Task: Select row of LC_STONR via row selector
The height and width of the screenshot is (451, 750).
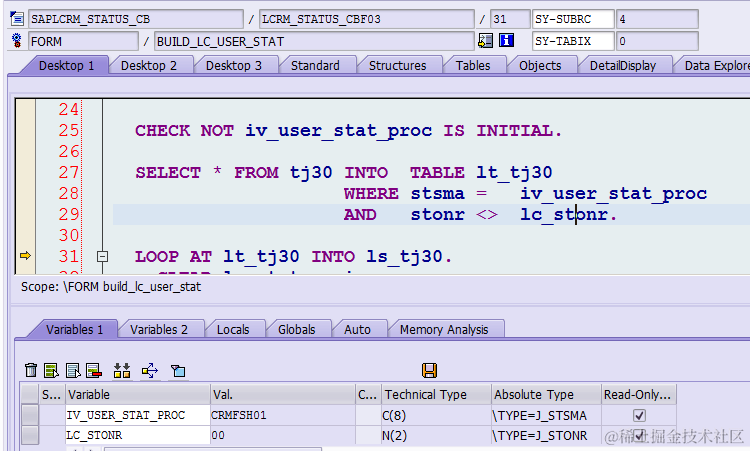Action: click(30, 435)
